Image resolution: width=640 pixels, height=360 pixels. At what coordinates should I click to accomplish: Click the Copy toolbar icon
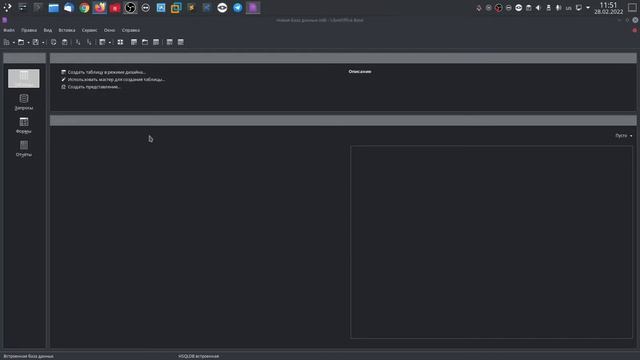(x=53, y=42)
